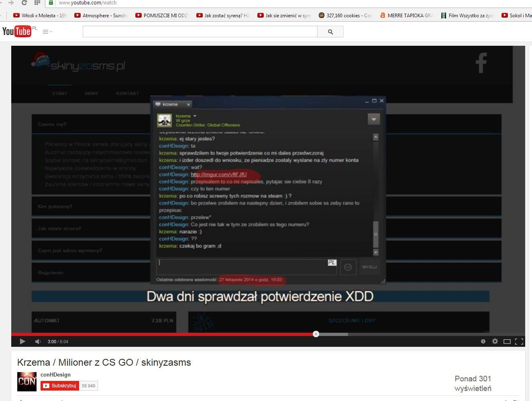532x401 pixels.
Task: Open the Włodi x Molesta bookmark
Action: coord(40,16)
